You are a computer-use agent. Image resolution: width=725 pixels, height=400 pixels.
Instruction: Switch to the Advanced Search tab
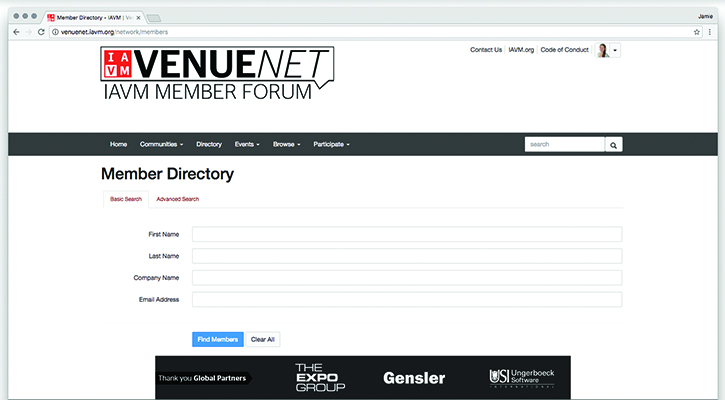coord(178,199)
